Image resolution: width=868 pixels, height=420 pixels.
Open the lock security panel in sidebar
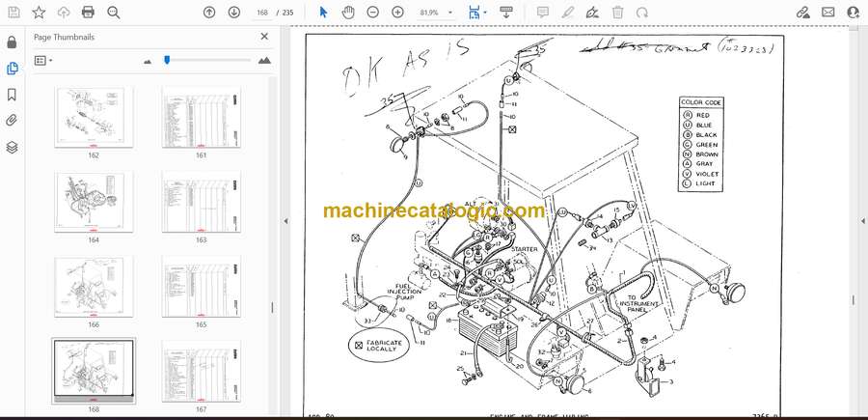[12, 42]
